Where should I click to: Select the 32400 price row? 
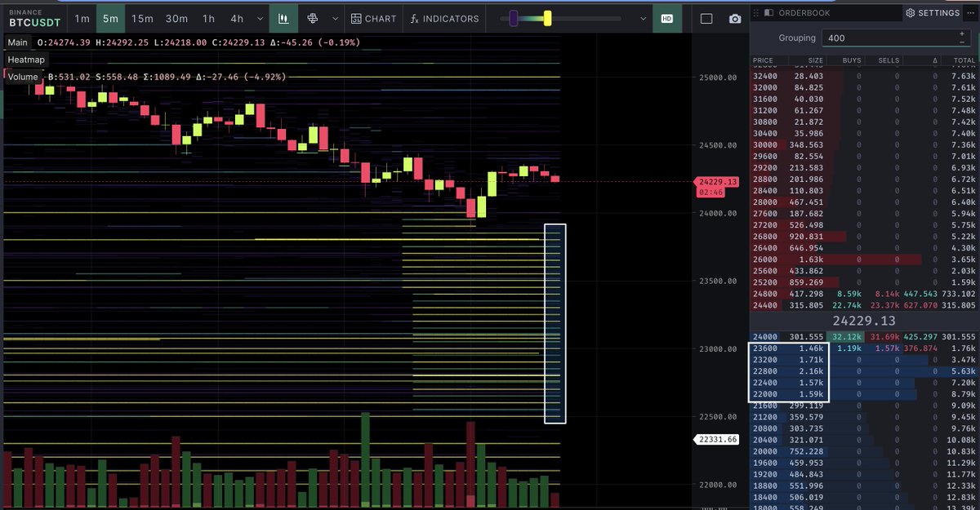point(864,75)
